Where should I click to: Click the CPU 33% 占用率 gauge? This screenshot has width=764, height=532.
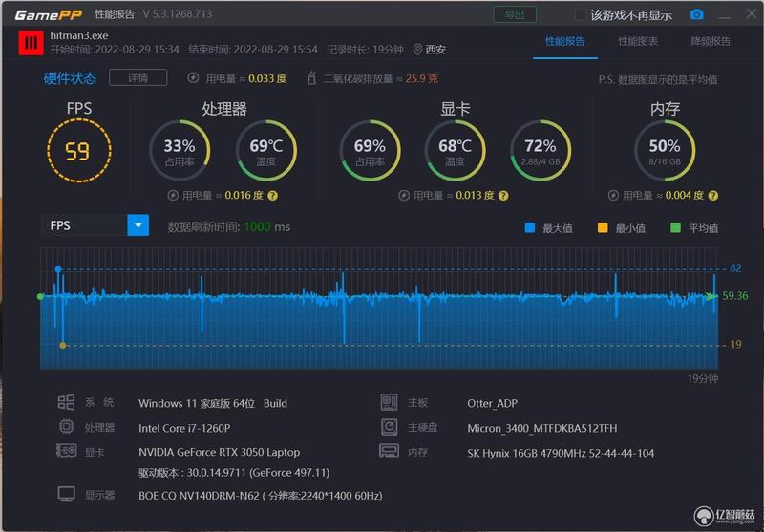(x=180, y=151)
